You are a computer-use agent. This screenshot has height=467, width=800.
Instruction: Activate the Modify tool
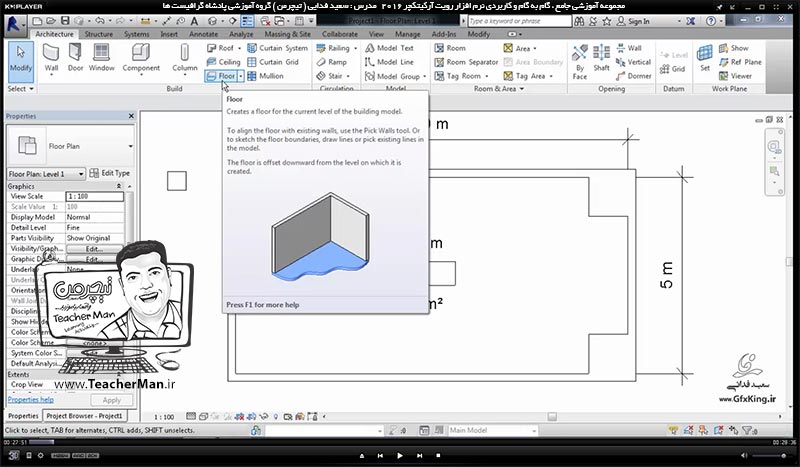[x=21, y=60]
